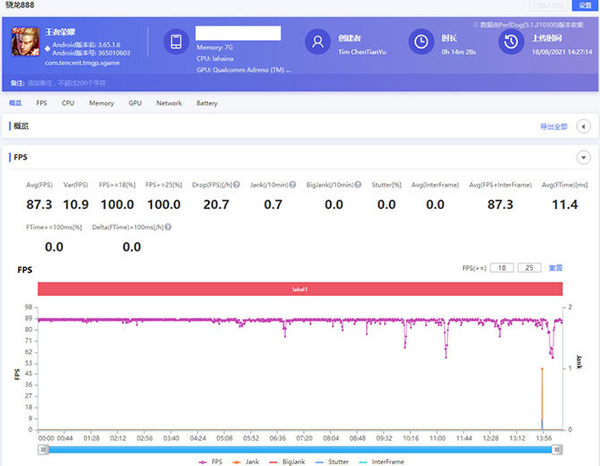Click the creator user profile icon
Image resolution: width=600 pixels, height=466 pixels.
[x=317, y=42]
